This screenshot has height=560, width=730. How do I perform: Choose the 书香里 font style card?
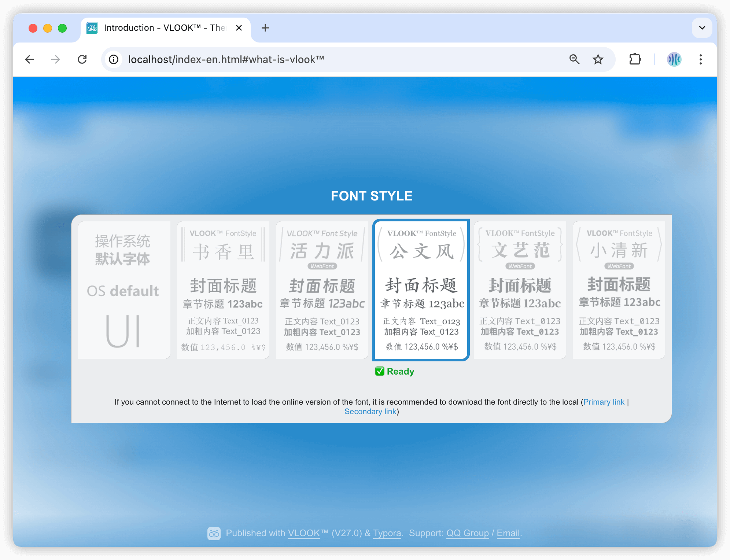223,290
